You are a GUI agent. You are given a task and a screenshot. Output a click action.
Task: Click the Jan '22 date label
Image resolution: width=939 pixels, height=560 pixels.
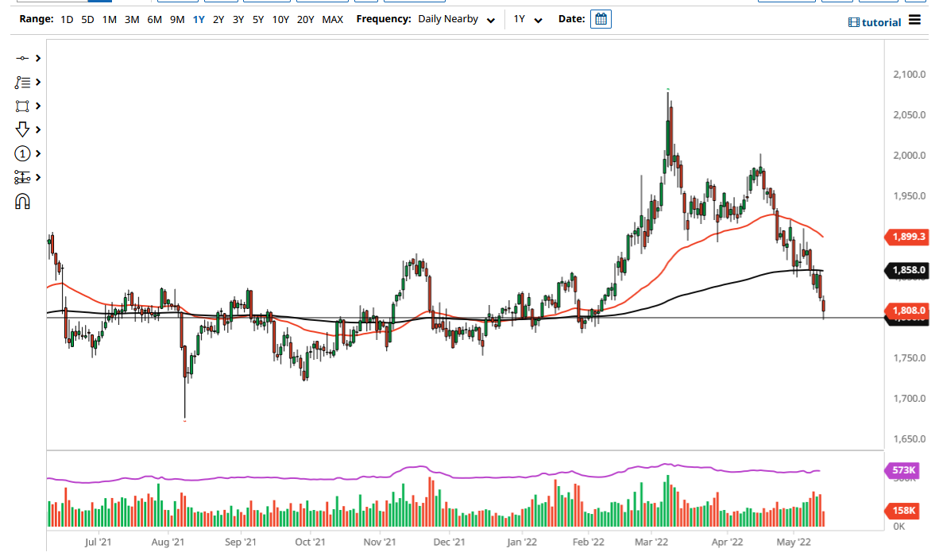click(x=522, y=542)
